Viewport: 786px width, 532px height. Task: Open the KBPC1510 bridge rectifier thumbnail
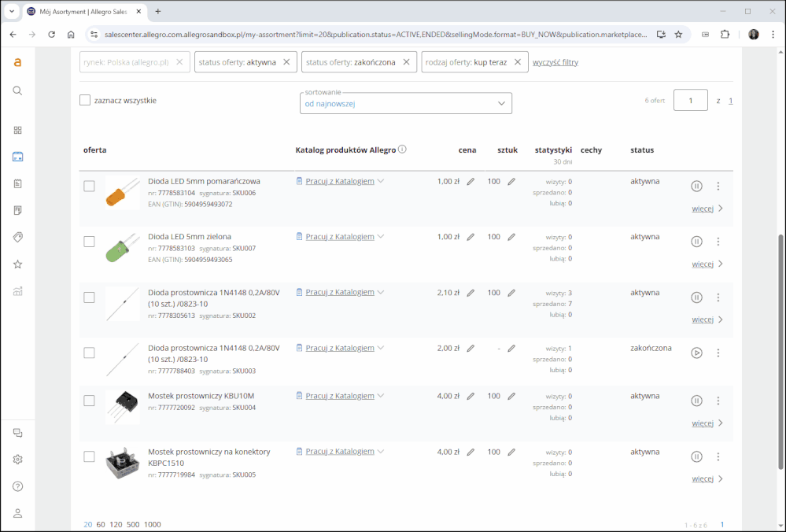pos(123,463)
